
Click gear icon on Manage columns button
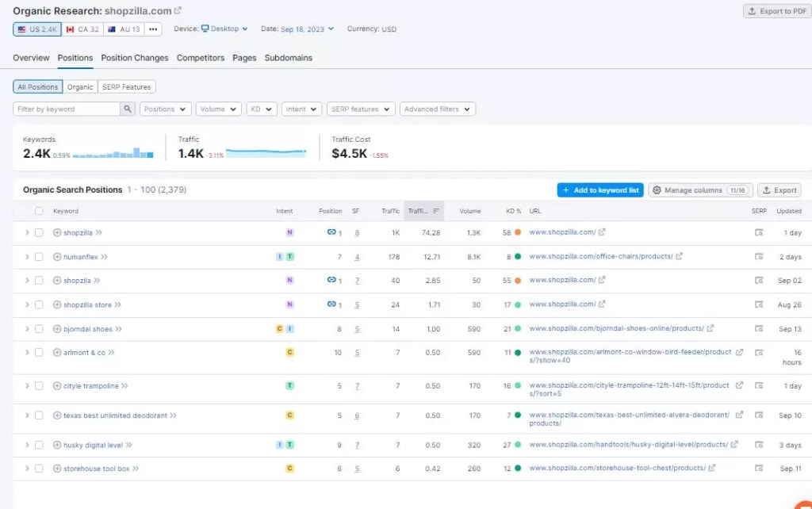657,190
